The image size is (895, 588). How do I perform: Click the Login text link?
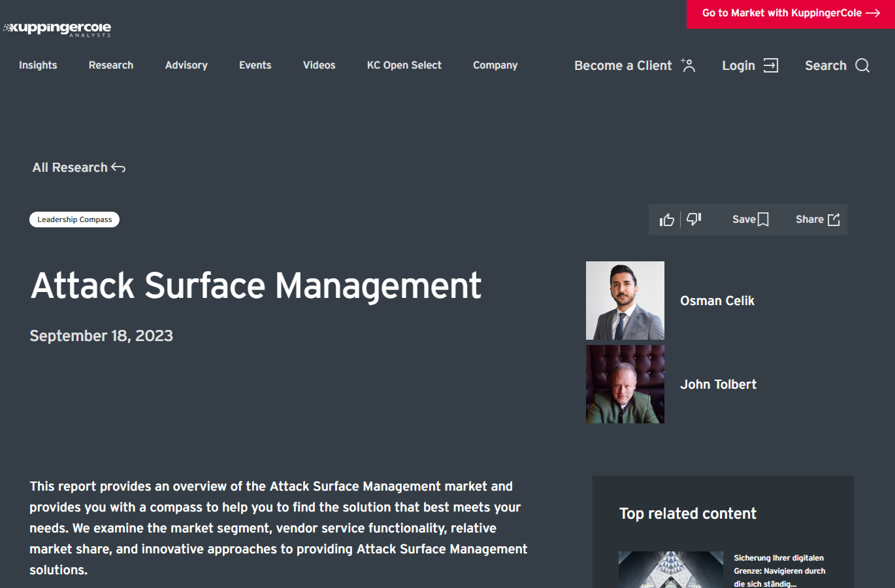pyautogui.click(x=738, y=65)
